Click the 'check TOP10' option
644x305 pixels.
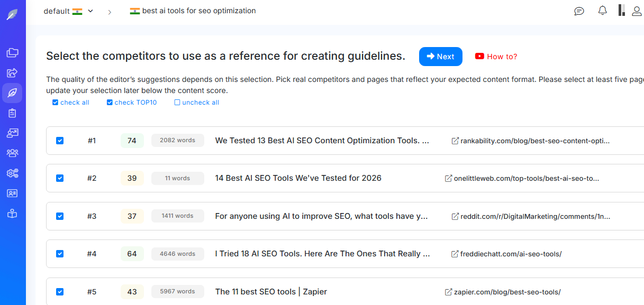132,103
